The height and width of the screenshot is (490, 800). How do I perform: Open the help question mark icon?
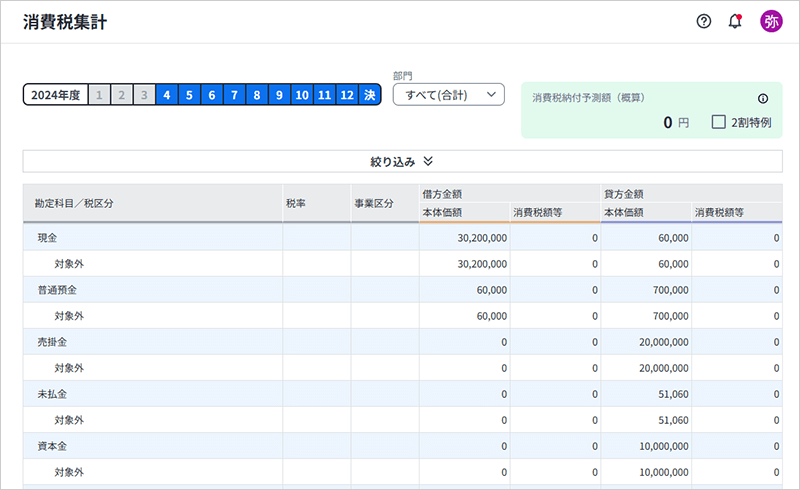click(x=704, y=21)
